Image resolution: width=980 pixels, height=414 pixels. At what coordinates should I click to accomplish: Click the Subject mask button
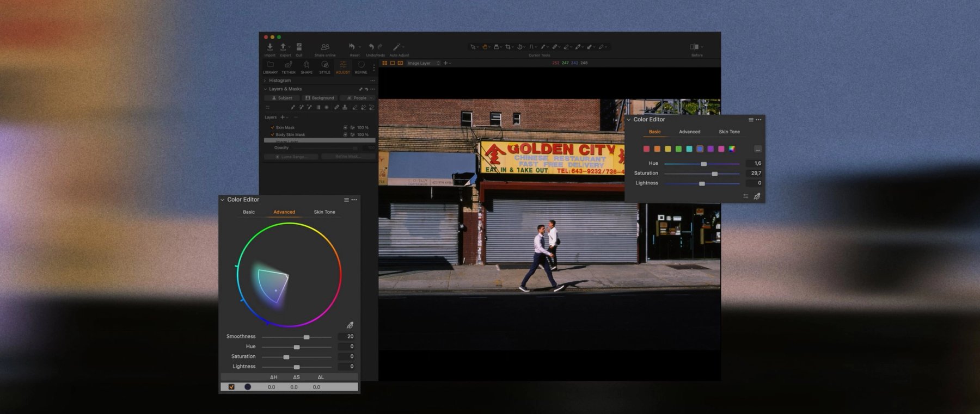(281, 98)
